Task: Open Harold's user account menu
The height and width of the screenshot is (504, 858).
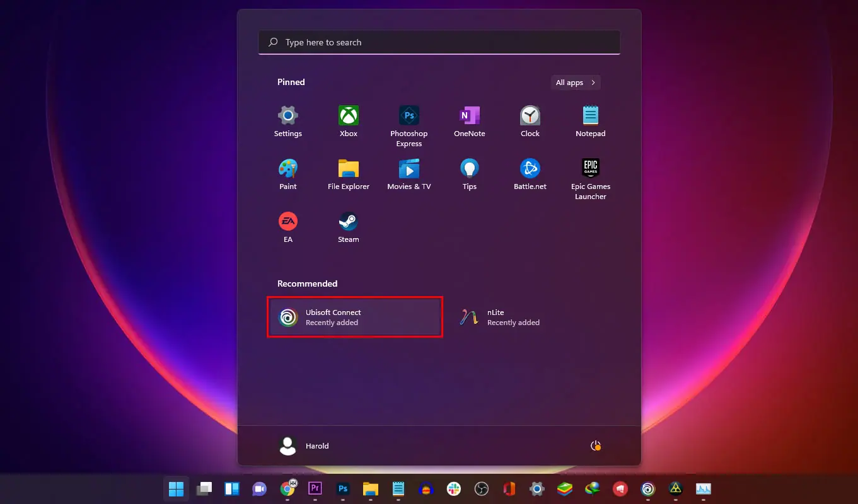Action: [x=304, y=445]
